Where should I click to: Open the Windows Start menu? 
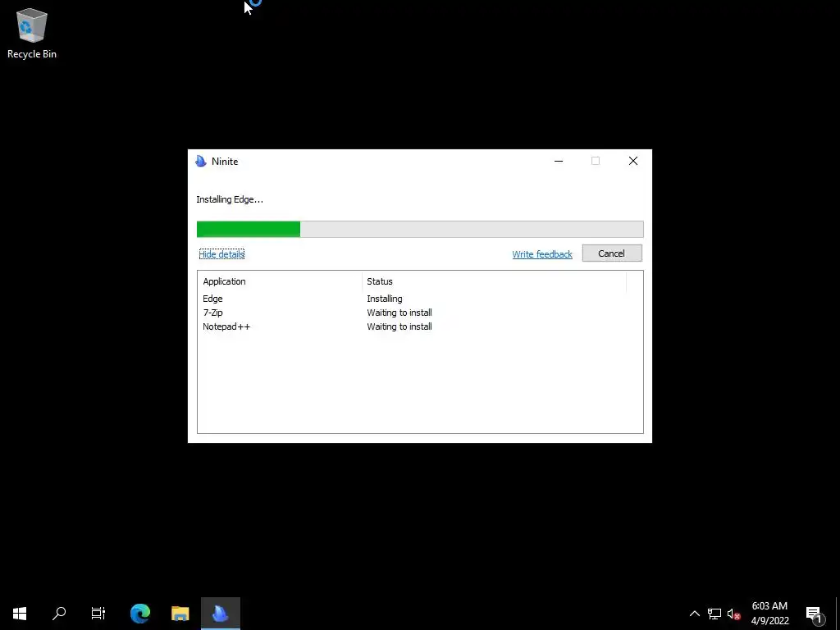[x=20, y=614]
